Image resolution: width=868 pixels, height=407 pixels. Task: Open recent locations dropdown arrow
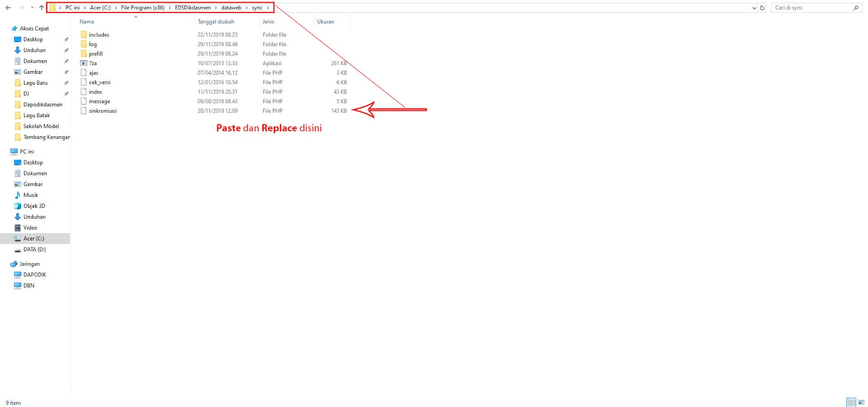[x=32, y=8]
